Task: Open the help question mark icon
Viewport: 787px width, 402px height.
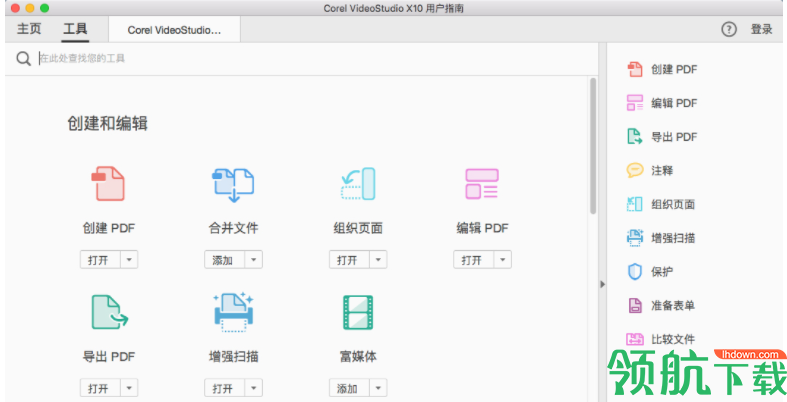Action: point(729,29)
